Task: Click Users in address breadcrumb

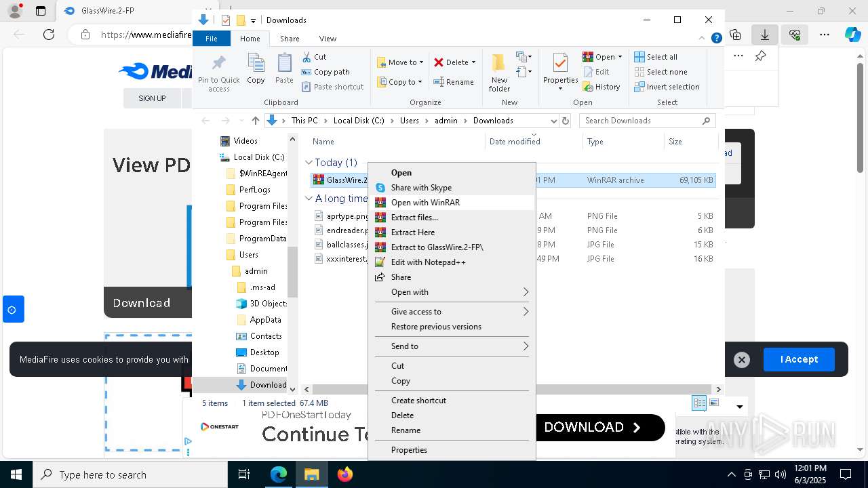Action: [x=410, y=121]
